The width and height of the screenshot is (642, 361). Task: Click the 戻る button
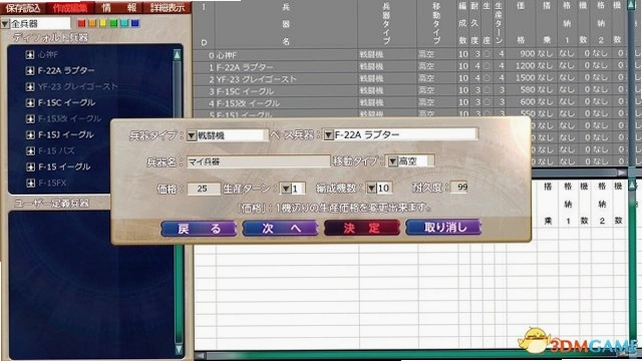[199, 228]
